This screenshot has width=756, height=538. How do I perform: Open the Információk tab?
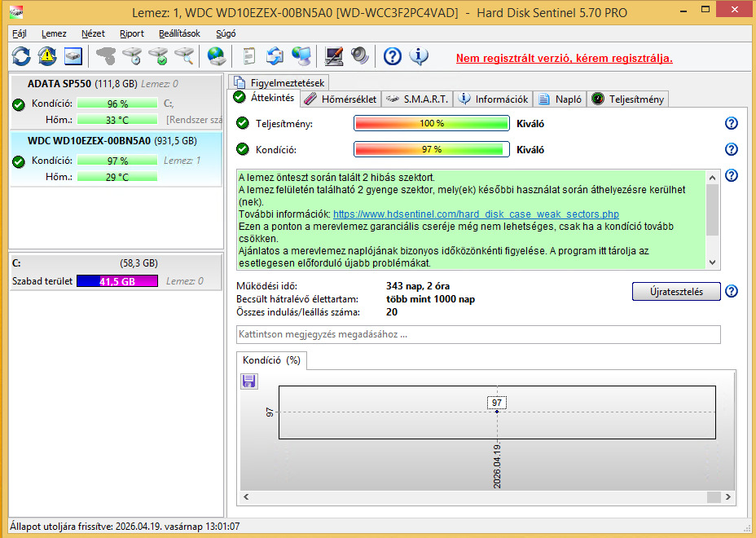coord(493,99)
